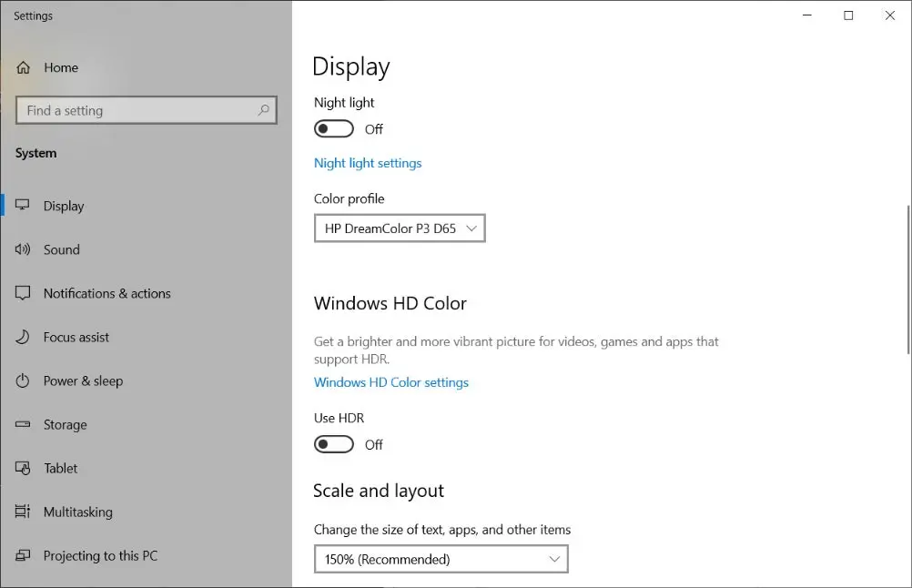This screenshot has width=912, height=588.
Task: Open Sound settings via speaker icon
Action: click(x=22, y=249)
